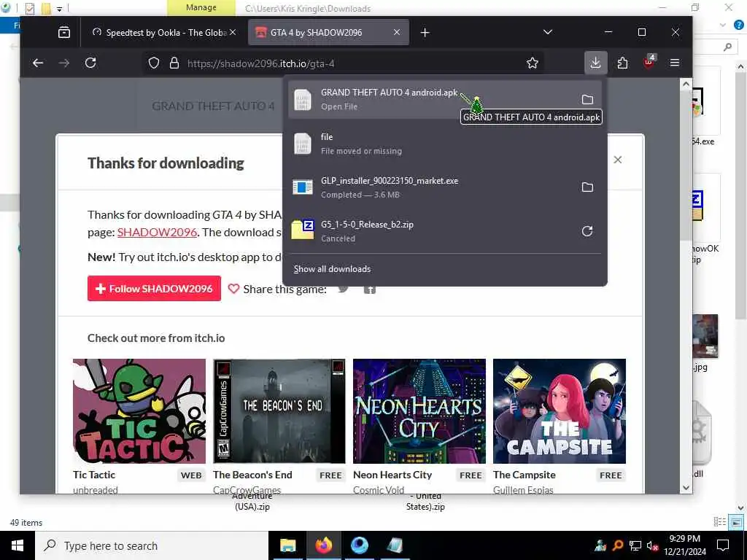The width and height of the screenshot is (747, 560).
Task: Click the Tic Tactic title link
Action: 94,475
